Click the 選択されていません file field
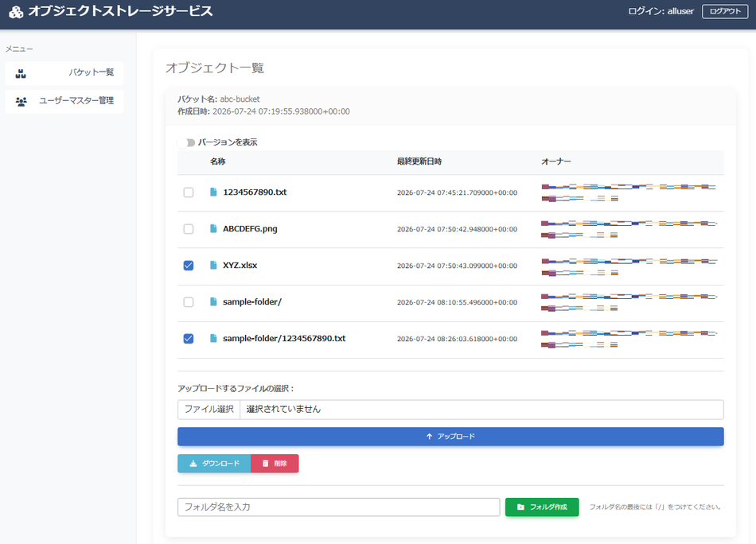 click(481, 410)
